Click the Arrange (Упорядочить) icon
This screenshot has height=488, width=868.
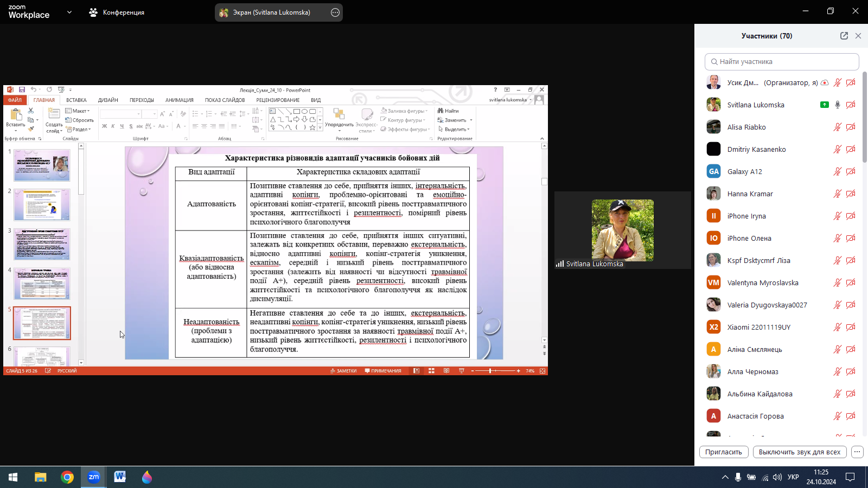339,114
